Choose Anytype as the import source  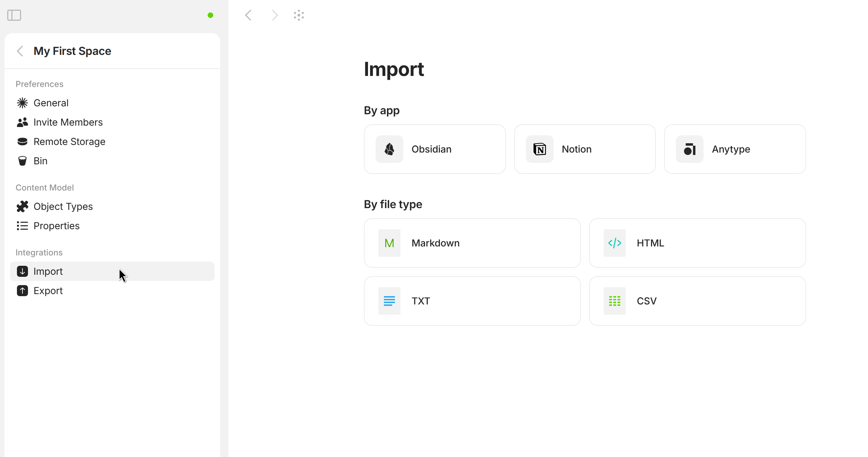click(x=735, y=149)
